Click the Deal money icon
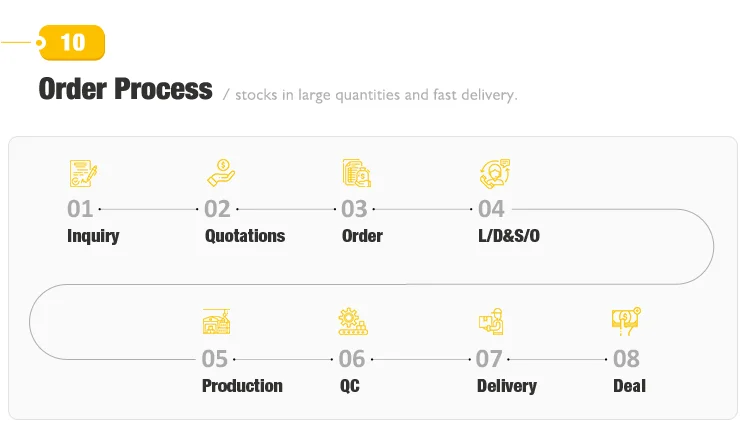 point(626,322)
